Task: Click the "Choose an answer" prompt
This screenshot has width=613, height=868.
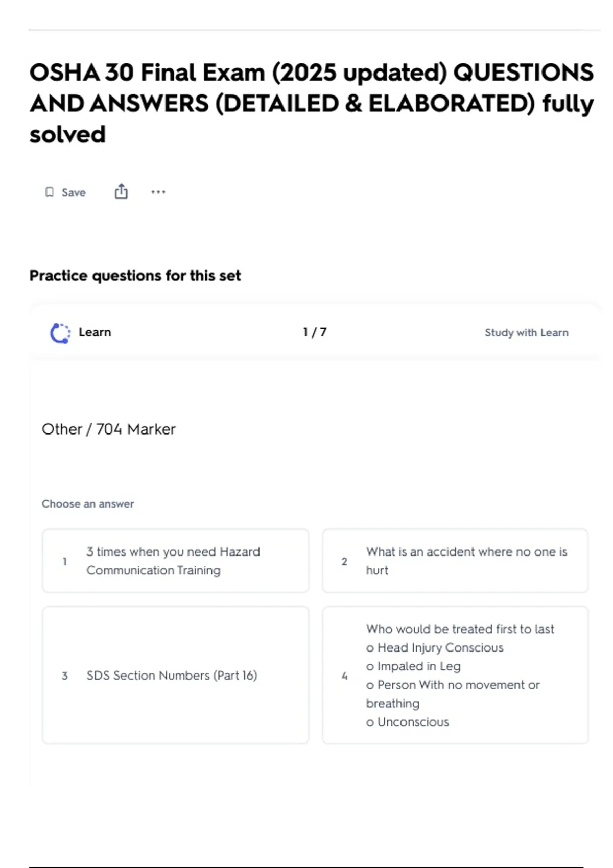Action: 88,504
